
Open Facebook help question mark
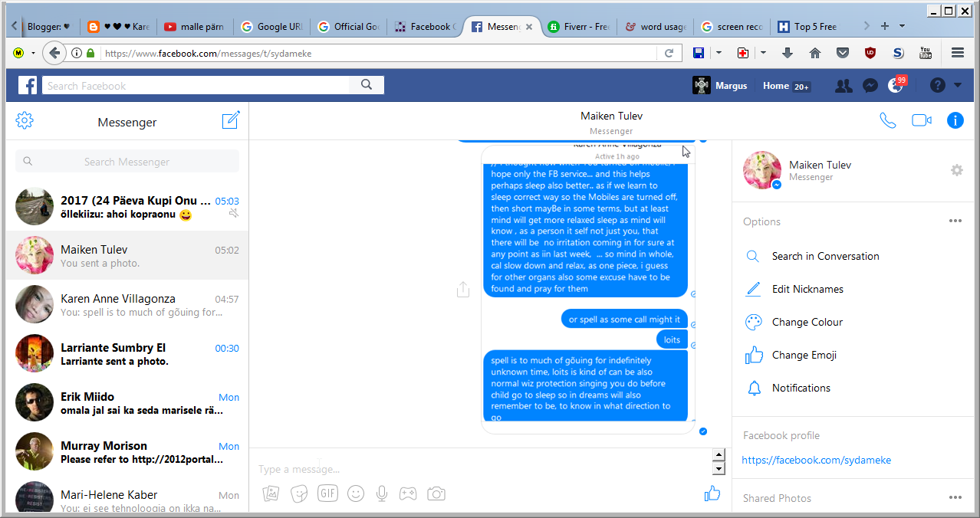pos(938,86)
